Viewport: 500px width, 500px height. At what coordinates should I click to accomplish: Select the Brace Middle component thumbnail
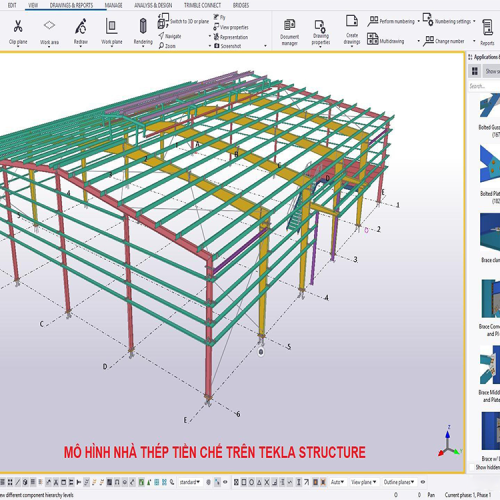(x=490, y=365)
